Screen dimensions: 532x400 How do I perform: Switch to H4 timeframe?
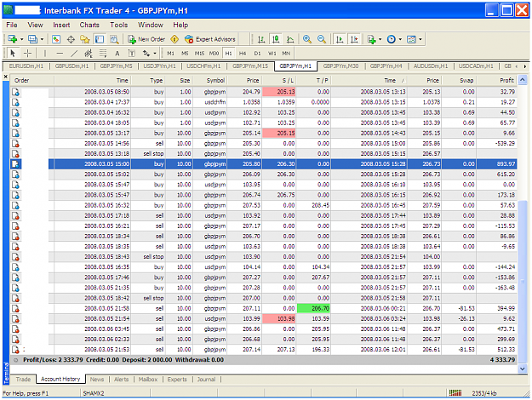[x=243, y=54]
